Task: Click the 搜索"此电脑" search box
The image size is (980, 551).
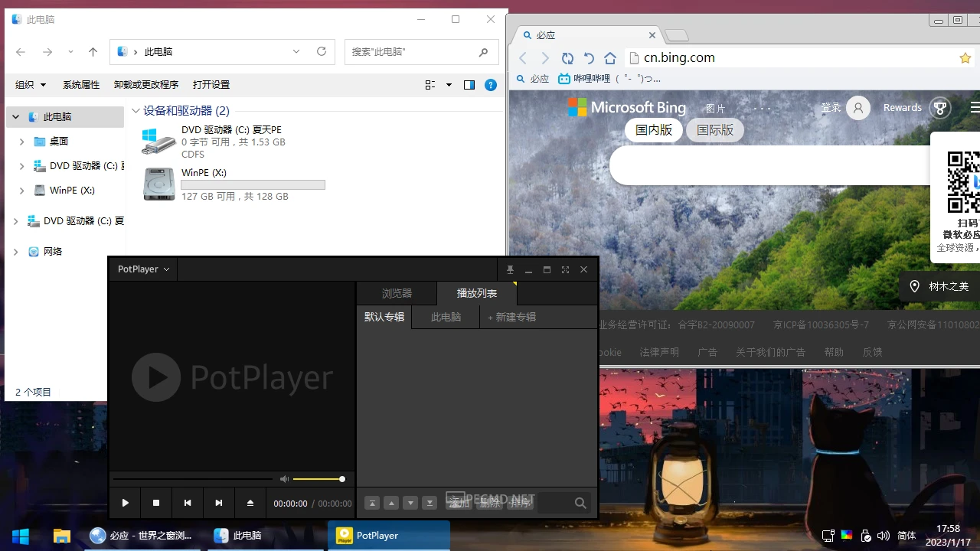Action: pos(421,52)
